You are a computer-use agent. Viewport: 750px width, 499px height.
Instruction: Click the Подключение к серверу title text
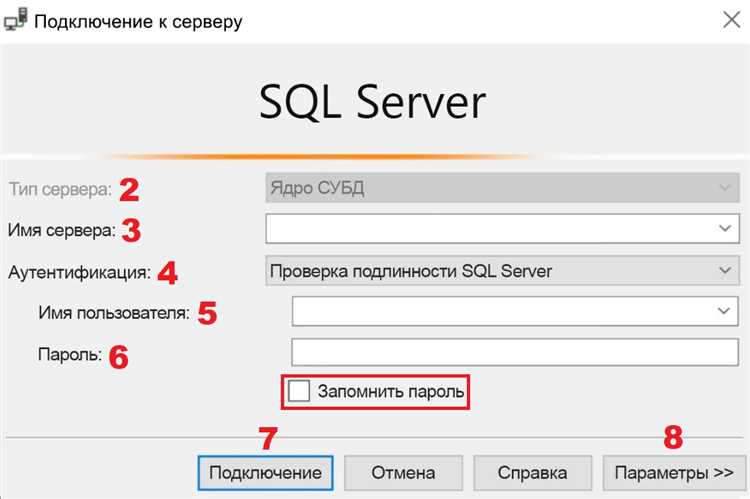(137, 20)
